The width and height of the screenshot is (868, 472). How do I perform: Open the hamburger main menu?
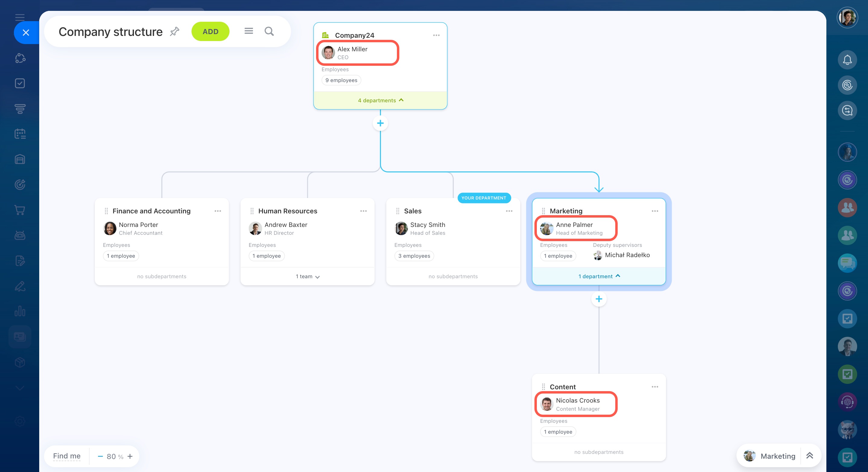click(x=20, y=18)
